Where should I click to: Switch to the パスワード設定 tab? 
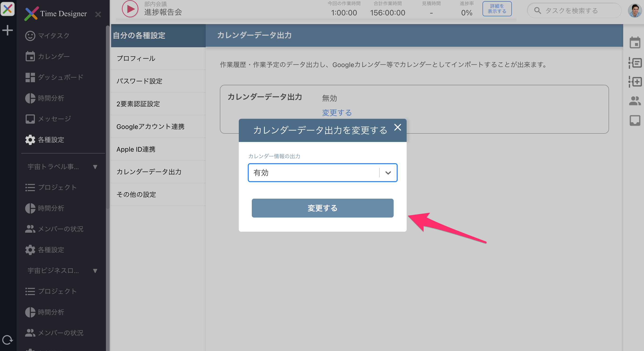click(x=139, y=81)
